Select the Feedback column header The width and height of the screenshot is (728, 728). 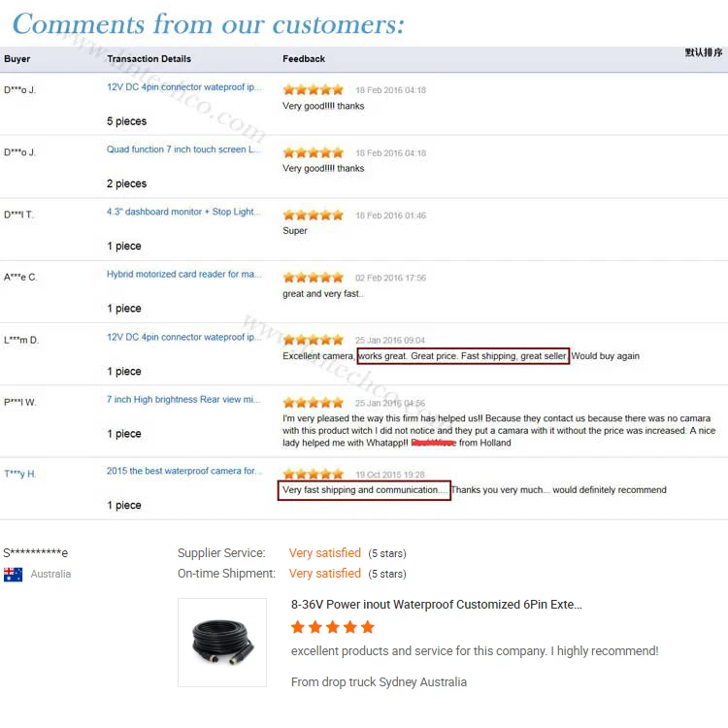(x=304, y=59)
